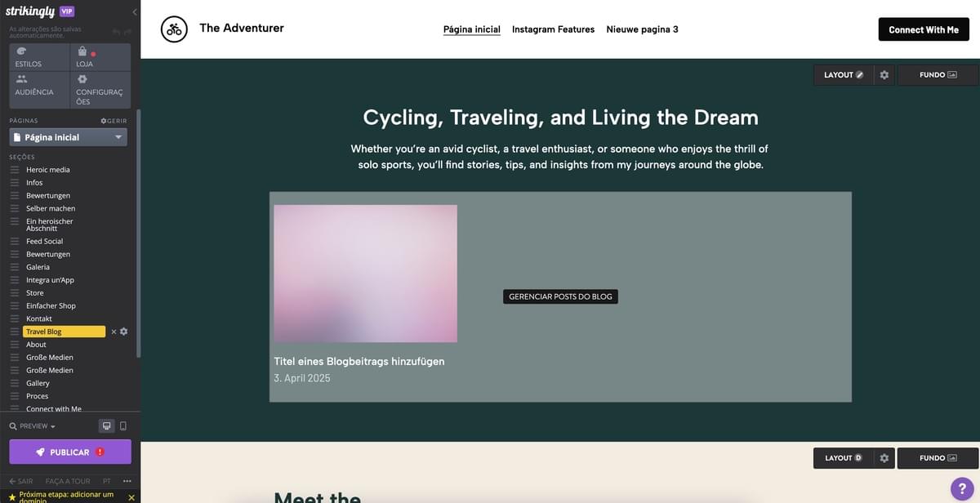Image resolution: width=980 pixels, height=503 pixels.
Task: Open the Página inicial page dropdown
Action: [x=69, y=137]
